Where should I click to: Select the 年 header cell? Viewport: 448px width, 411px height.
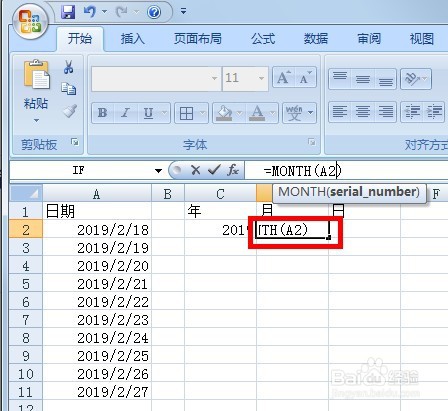(x=220, y=211)
